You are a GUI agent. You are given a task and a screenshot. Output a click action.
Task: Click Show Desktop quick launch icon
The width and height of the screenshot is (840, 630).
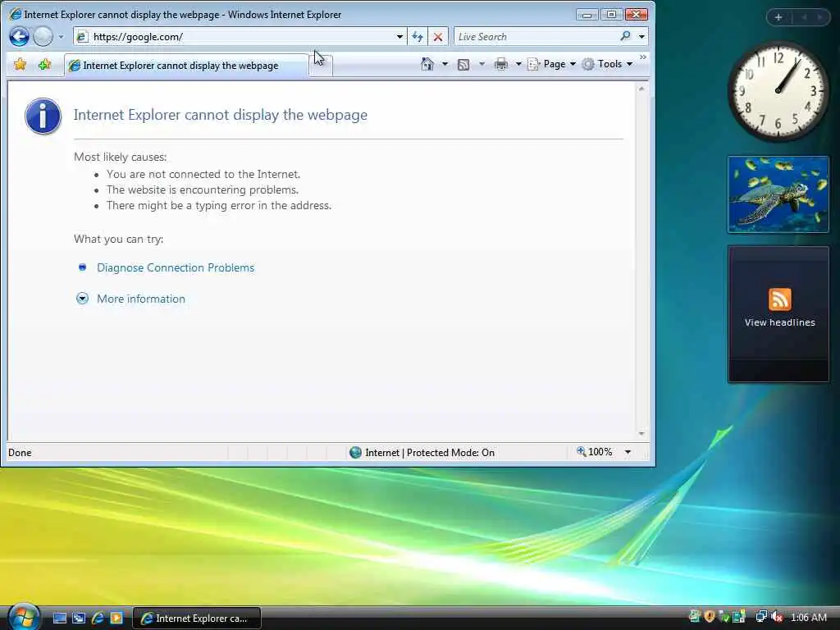coord(59,619)
